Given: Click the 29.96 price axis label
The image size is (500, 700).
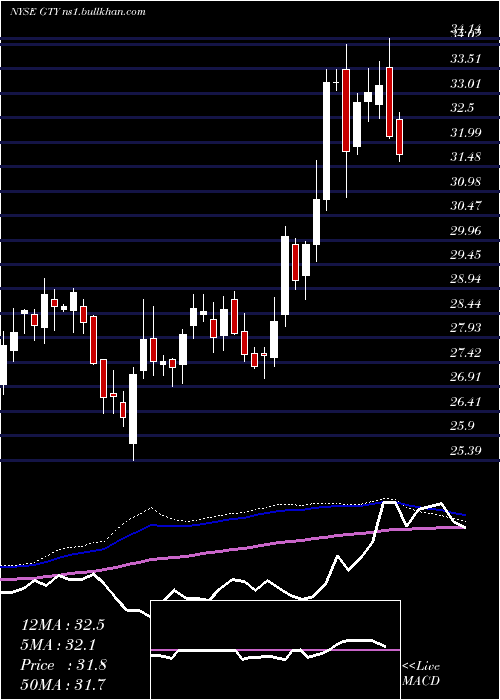Looking at the screenshot, I should click(466, 231).
